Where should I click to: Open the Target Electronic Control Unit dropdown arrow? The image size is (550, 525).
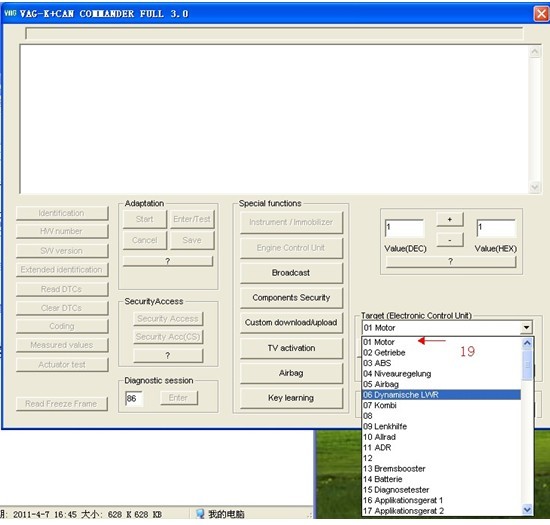(x=526, y=328)
